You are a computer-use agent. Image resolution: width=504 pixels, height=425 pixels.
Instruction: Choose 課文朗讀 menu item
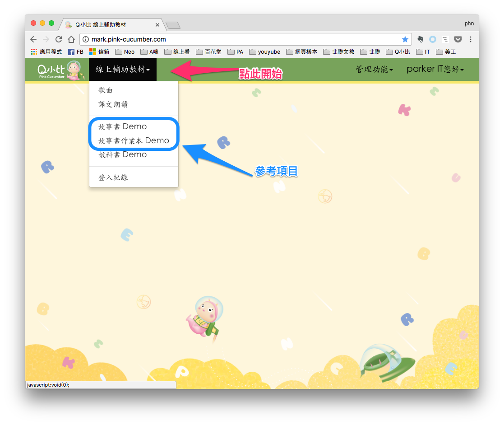pos(113,104)
